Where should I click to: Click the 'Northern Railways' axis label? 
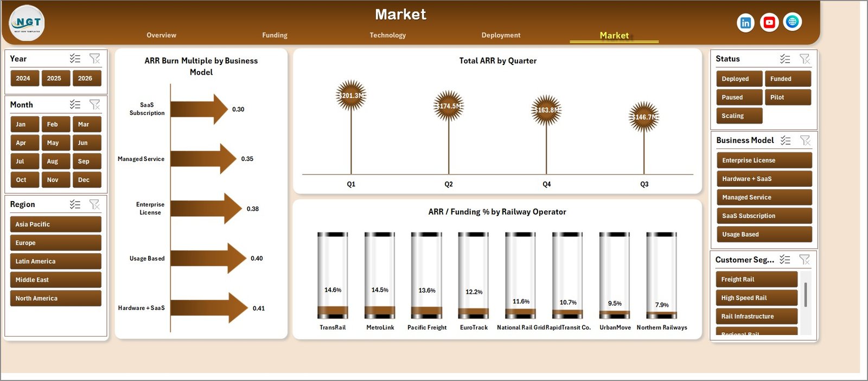[x=662, y=327]
